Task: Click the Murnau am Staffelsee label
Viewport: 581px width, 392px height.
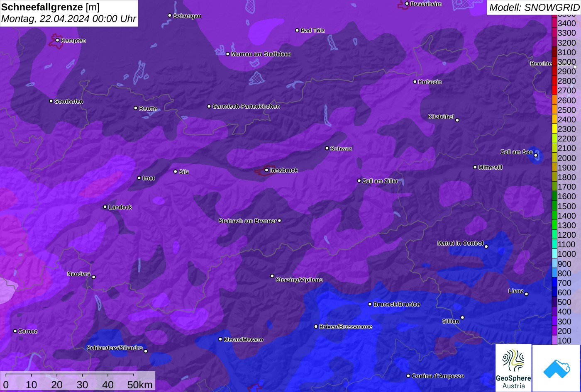Action: click(x=261, y=54)
